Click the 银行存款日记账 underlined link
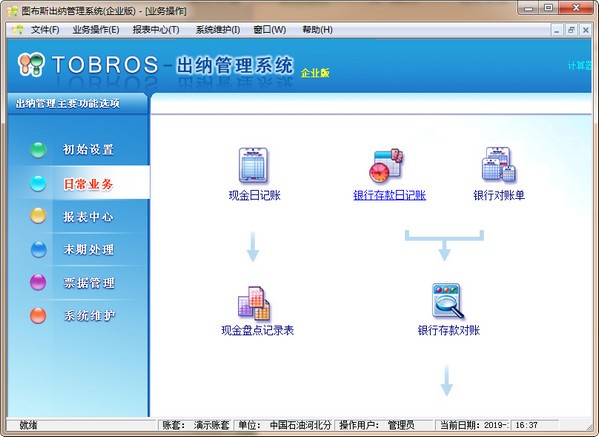This screenshot has height=437, width=599. pos(389,196)
